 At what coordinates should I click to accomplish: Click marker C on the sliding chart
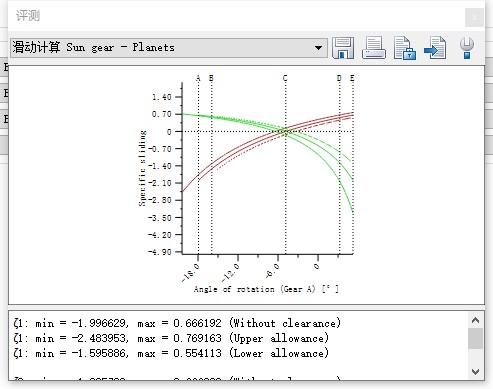point(285,78)
